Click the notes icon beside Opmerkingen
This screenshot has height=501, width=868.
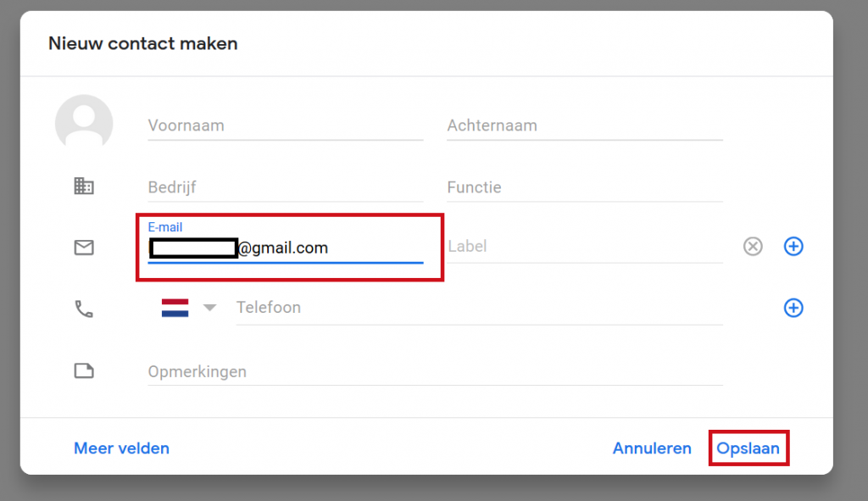84,370
